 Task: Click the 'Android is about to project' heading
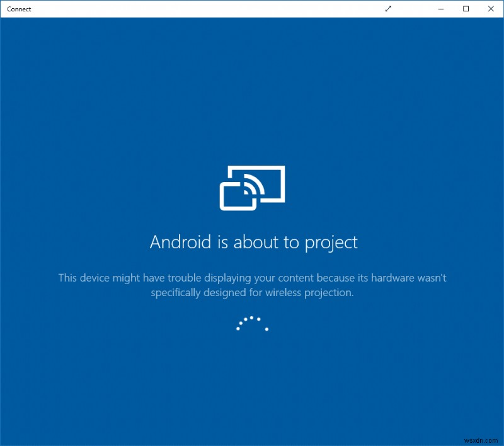(x=252, y=242)
